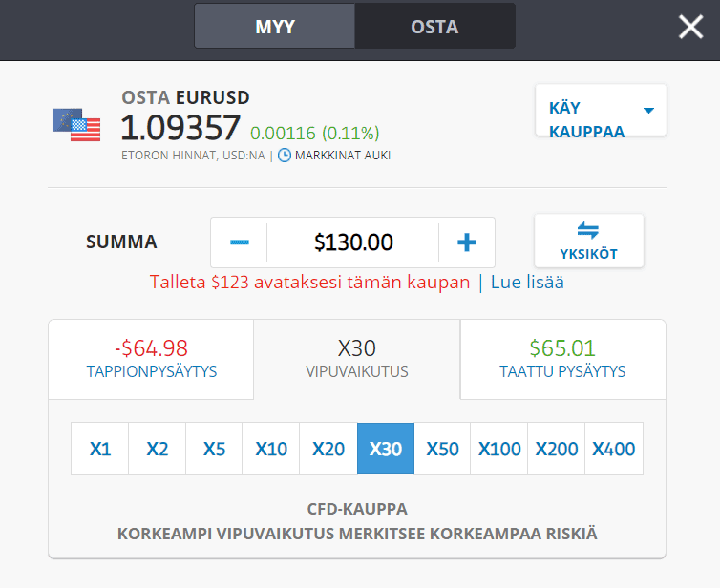This screenshot has width=720, height=588.
Task: Select X1 leverage
Action: (x=99, y=449)
